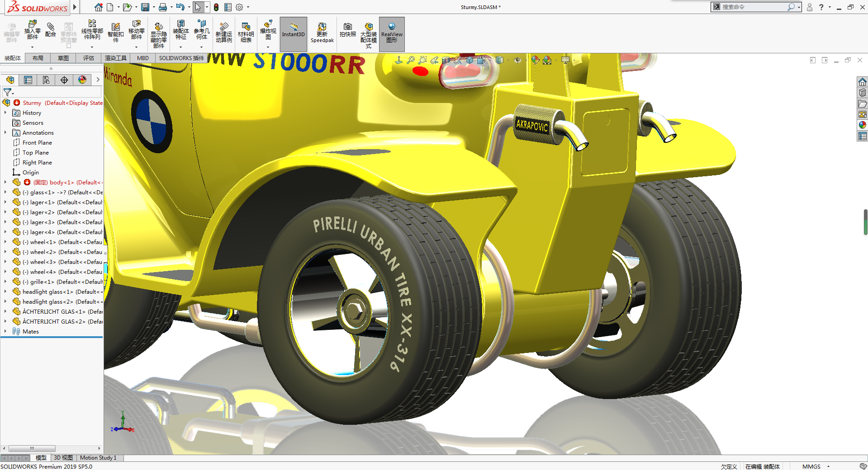Select Front Plane in the feature tree
This screenshot has width=868, height=470.
point(37,143)
